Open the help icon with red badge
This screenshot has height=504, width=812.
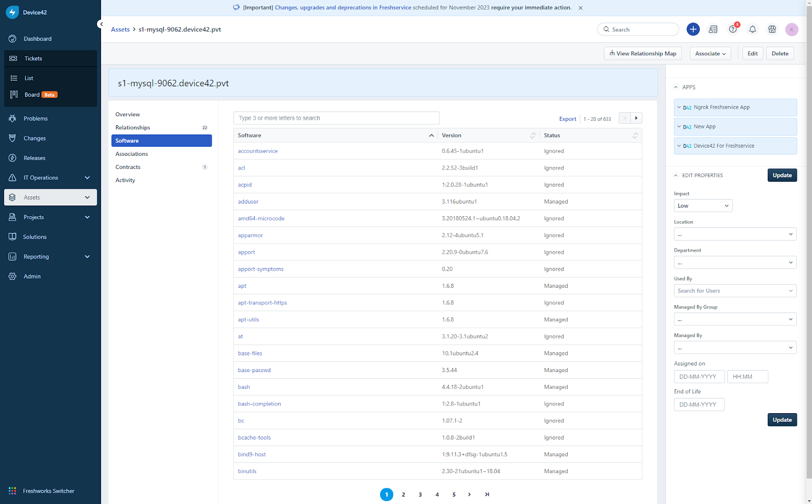(733, 29)
